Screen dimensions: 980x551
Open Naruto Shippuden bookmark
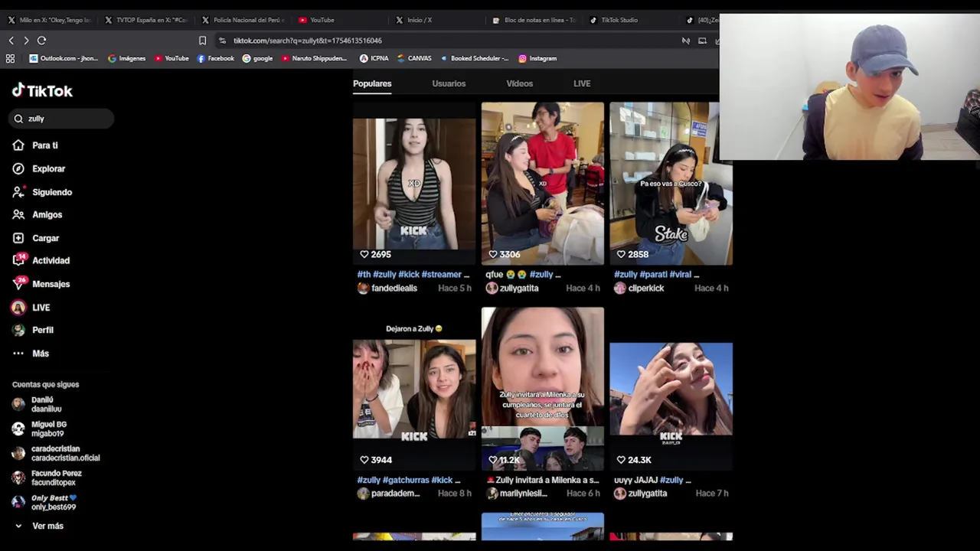314,58
